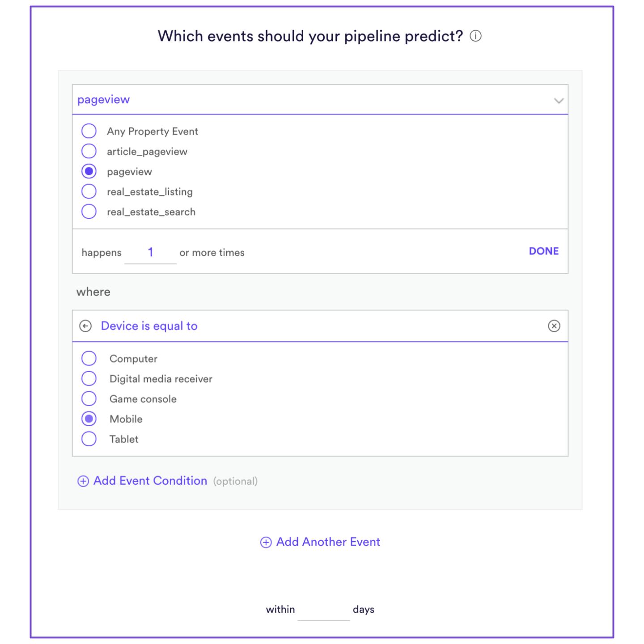Choose the real_estate_listing radio button
This screenshot has height=644, width=644.
(89, 191)
